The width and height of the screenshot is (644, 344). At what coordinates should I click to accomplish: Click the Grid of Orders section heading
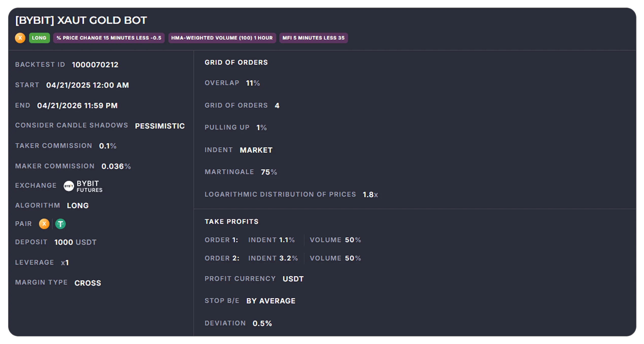point(236,62)
